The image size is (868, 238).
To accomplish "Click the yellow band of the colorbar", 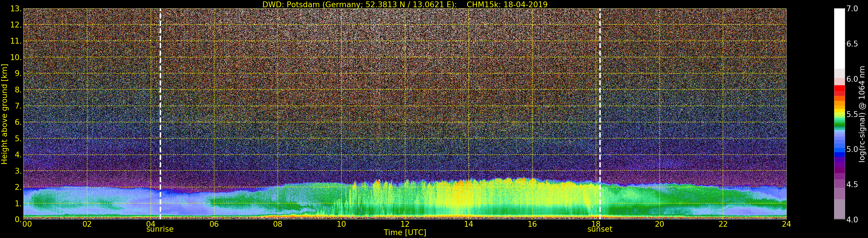I will (x=839, y=111).
